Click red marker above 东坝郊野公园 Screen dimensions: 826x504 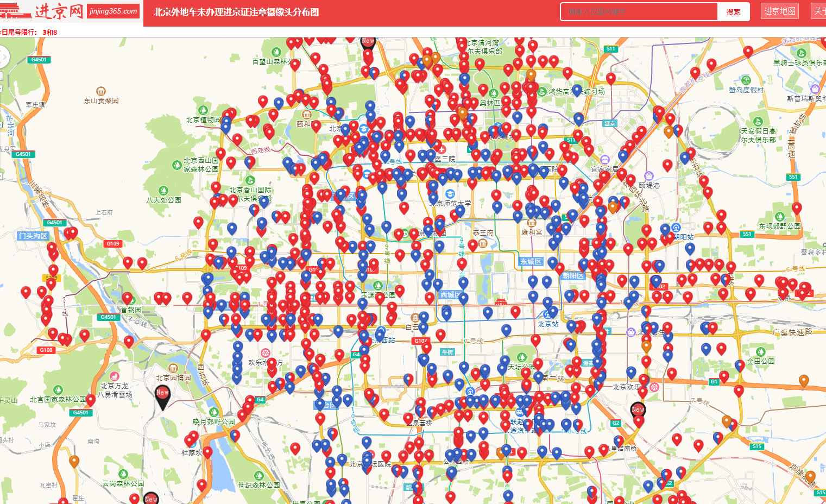coord(797,207)
